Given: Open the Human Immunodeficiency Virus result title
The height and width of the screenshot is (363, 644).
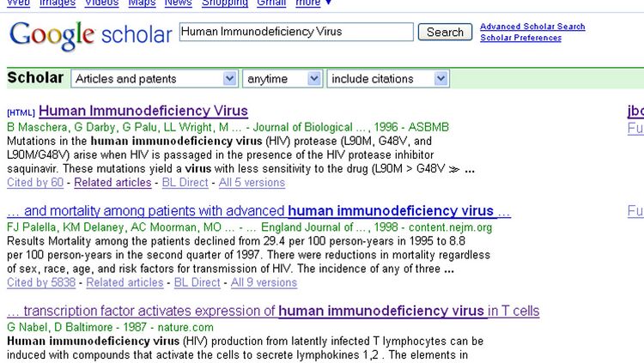Looking at the screenshot, I should click(143, 111).
